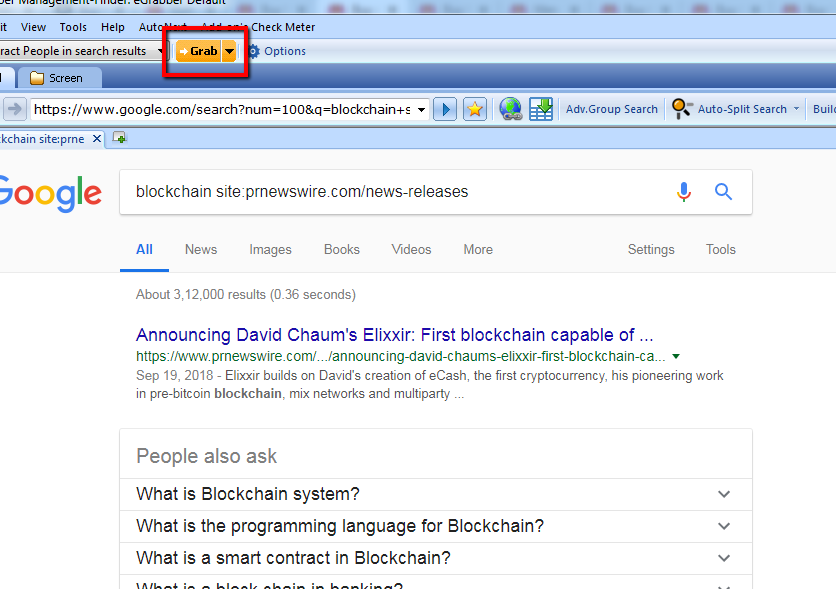Click the green prnewswire.com result URL
The height and width of the screenshot is (589, 836).
(x=400, y=356)
